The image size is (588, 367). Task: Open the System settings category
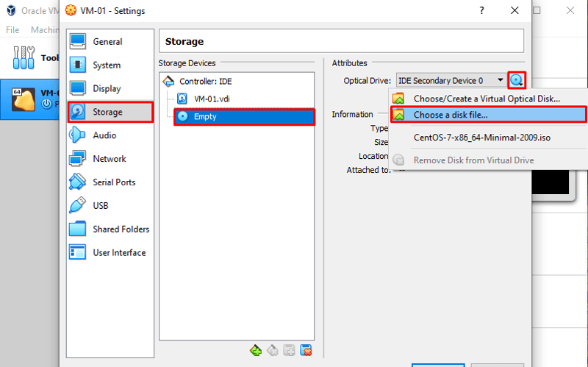tap(110, 65)
